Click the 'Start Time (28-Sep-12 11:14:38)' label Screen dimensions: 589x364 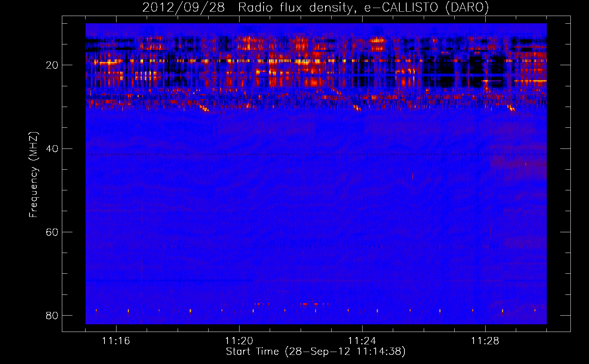click(316, 352)
